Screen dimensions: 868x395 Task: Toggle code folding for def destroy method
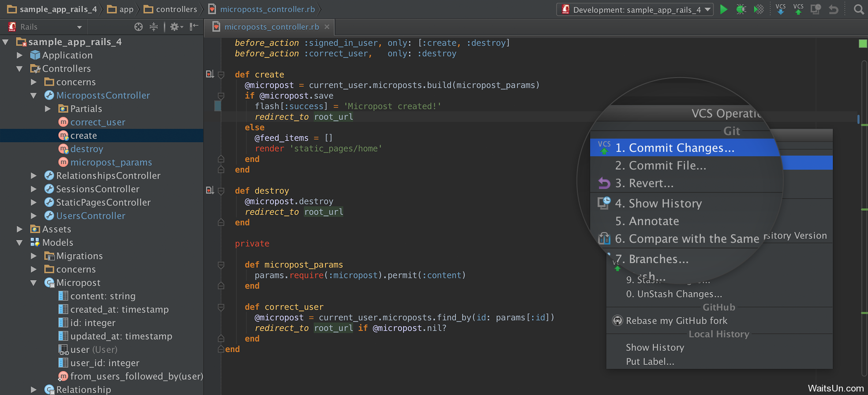[x=221, y=191]
